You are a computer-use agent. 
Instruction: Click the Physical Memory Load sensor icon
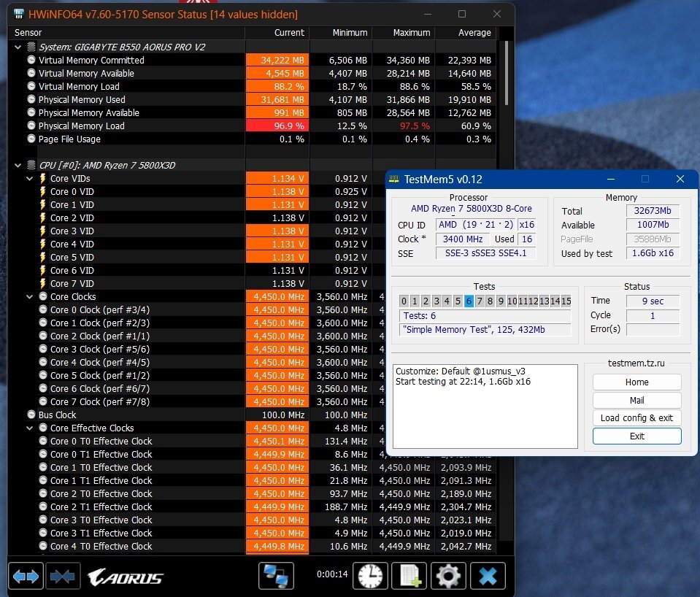pyautogui.click(x=31, y=126)
